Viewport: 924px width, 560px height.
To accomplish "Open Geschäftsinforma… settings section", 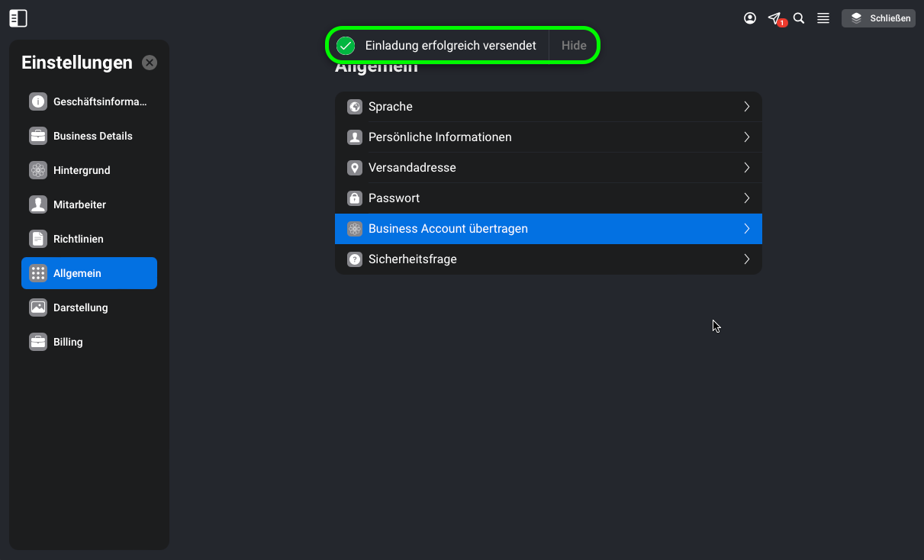I will [x=89, y=101].
